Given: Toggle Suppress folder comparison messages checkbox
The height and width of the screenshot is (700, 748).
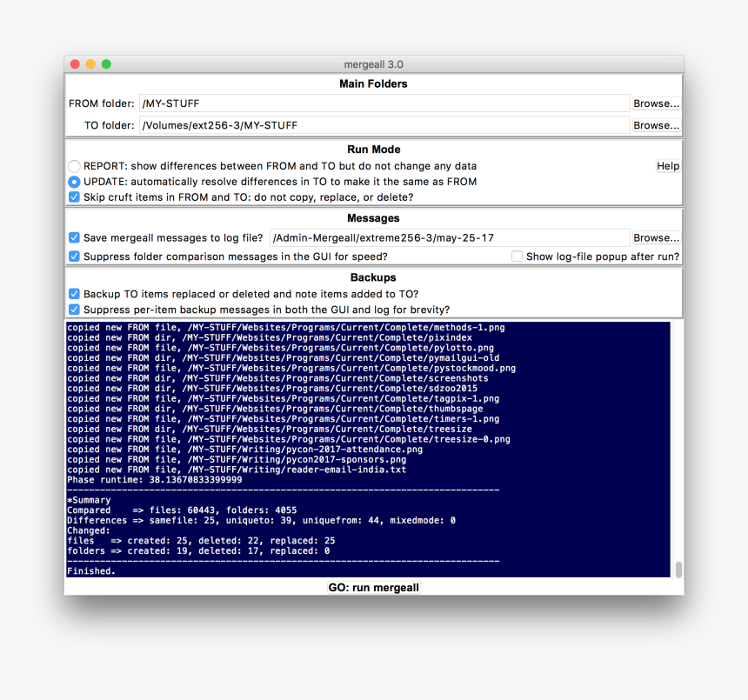Looking at the screenshot, I should tap(74, 257).
